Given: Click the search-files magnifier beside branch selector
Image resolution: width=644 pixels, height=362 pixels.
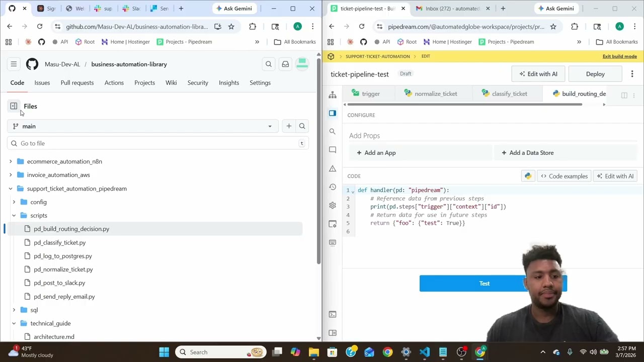Looking at the screenshot, I should 302,126.
